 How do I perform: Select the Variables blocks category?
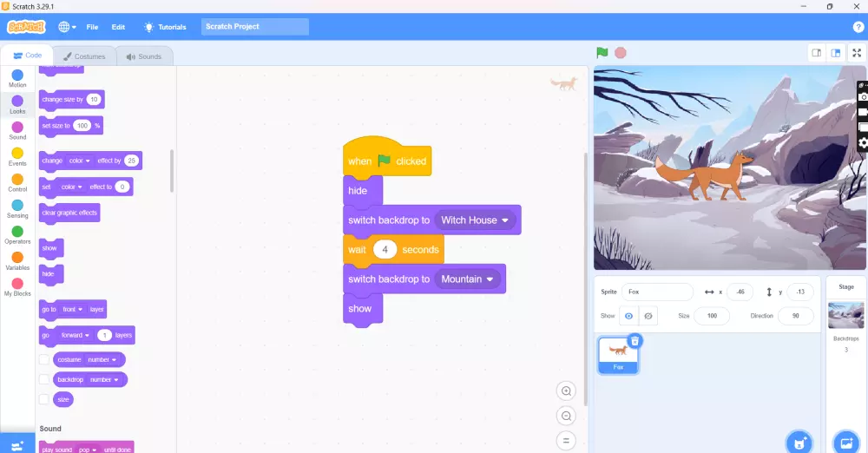17,261
